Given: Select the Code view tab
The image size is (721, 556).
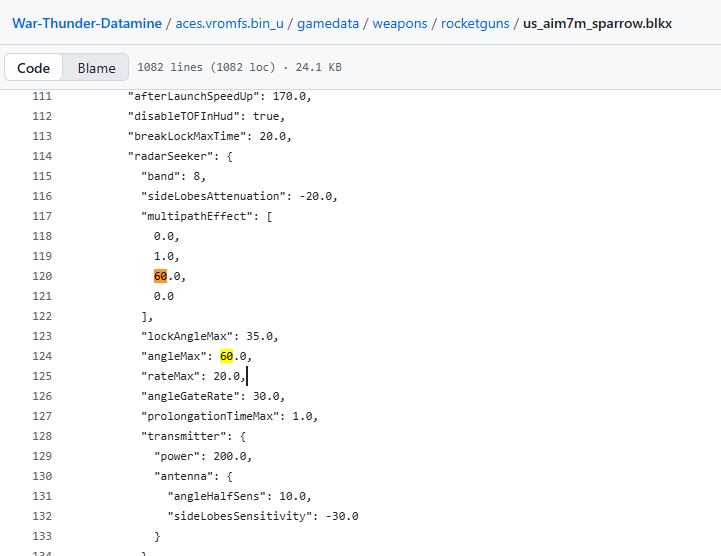Looking at the screenshot, I should coord(33,68).
